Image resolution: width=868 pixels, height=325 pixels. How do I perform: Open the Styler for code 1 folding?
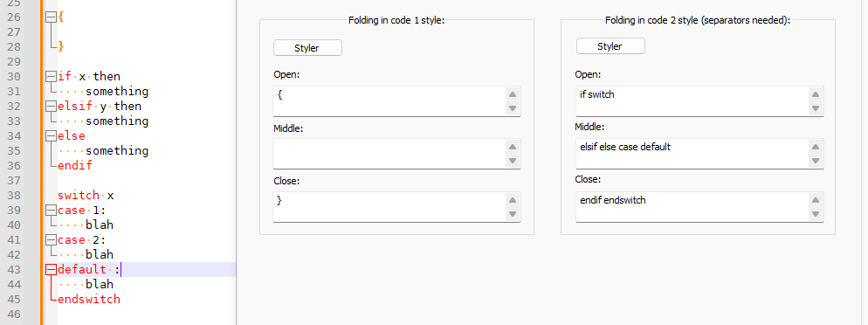coord(307,48)
